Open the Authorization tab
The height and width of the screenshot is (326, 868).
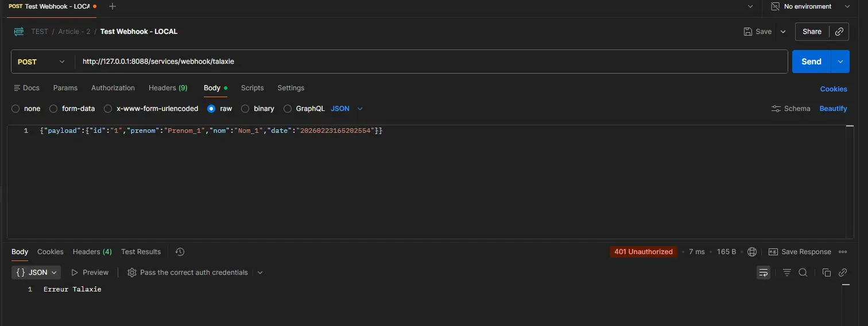click(113, 88)
